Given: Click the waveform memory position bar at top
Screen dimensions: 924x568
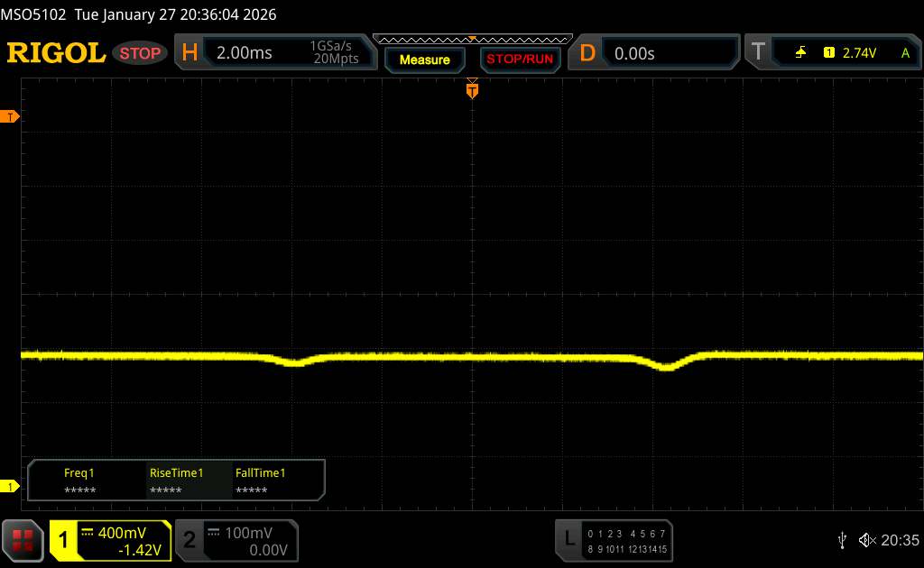Looking at the screenshot, I should click(x=472, y=39).
